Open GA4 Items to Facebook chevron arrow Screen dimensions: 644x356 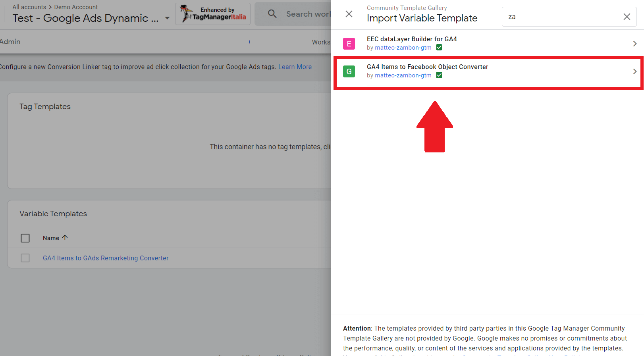coord(634,71)
